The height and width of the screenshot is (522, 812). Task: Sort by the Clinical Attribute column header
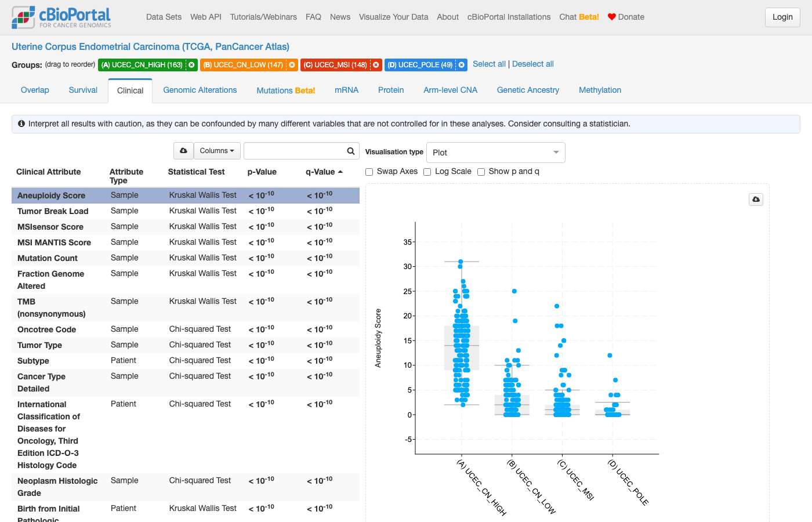coord(48,172)
